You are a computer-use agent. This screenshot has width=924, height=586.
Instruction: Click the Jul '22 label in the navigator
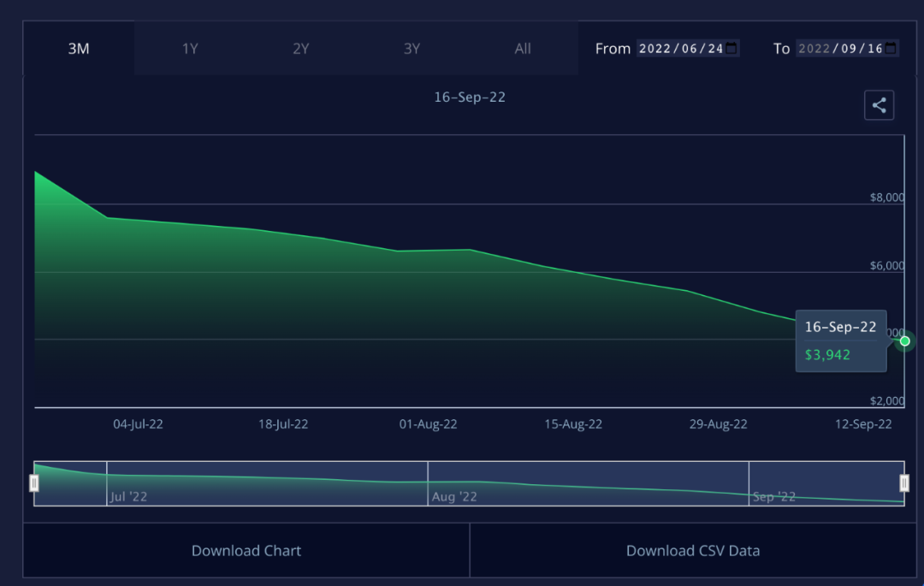pyautogui.click(x=128, y=496)
